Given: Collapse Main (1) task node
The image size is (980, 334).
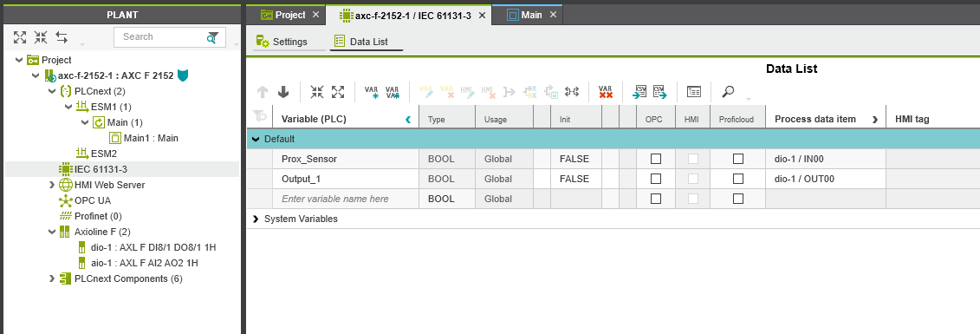Looking at the screenshot, I should pos(85,122).
